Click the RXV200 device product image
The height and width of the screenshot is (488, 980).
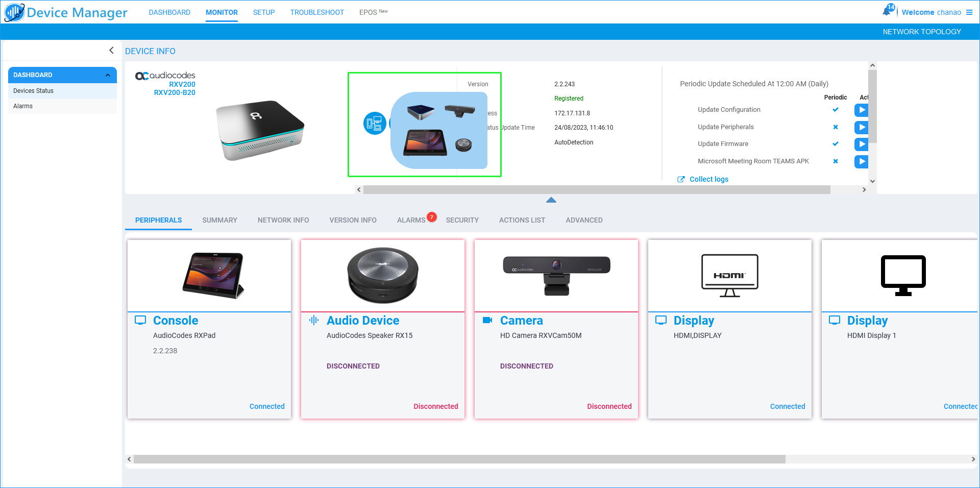(x=260, y=131)
